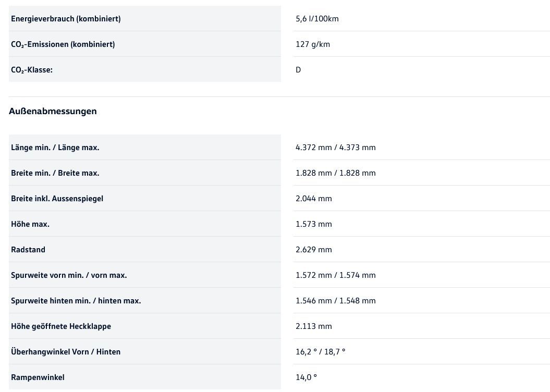Screen dimensions: 550x392
Task: Select the 16,2 ° / 18,7 ° angle value
Action: click(x=320, y=352)
